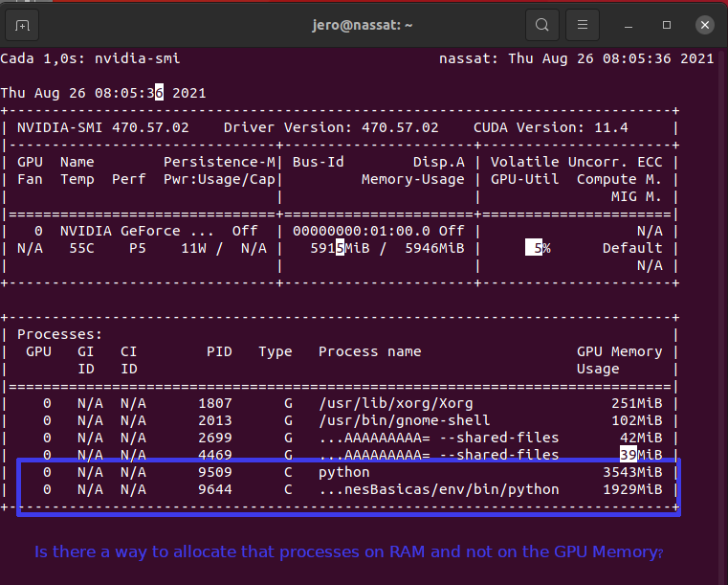This screenshot has height=585, width=728.
Task: Click the highlighted 5% GPU-Util value
Action: (539, 248)
